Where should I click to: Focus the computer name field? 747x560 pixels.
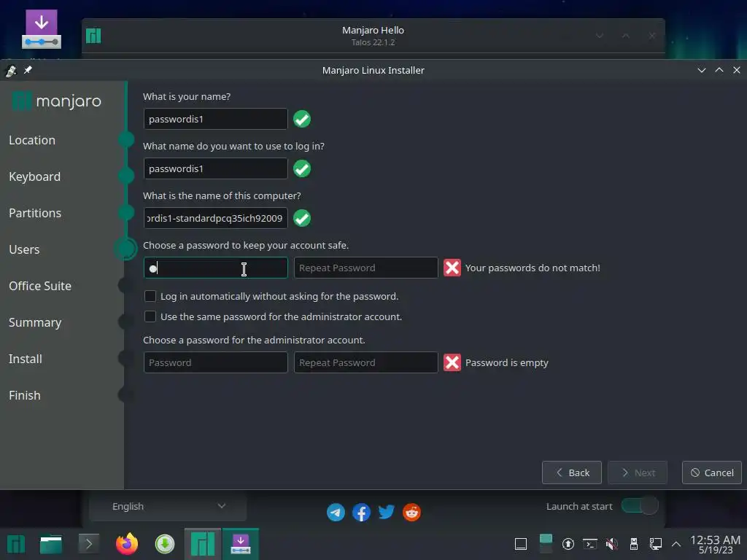tap(215, 218)
